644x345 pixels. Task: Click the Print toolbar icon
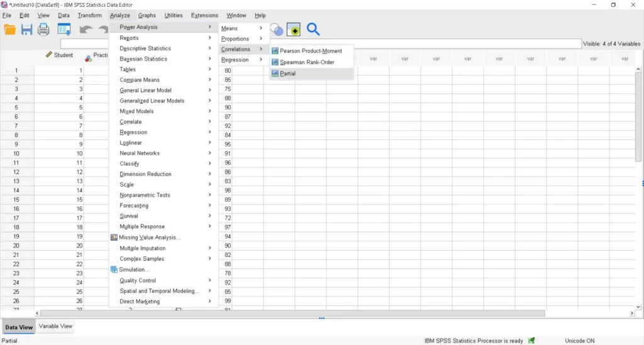click(x=43, y=30)
